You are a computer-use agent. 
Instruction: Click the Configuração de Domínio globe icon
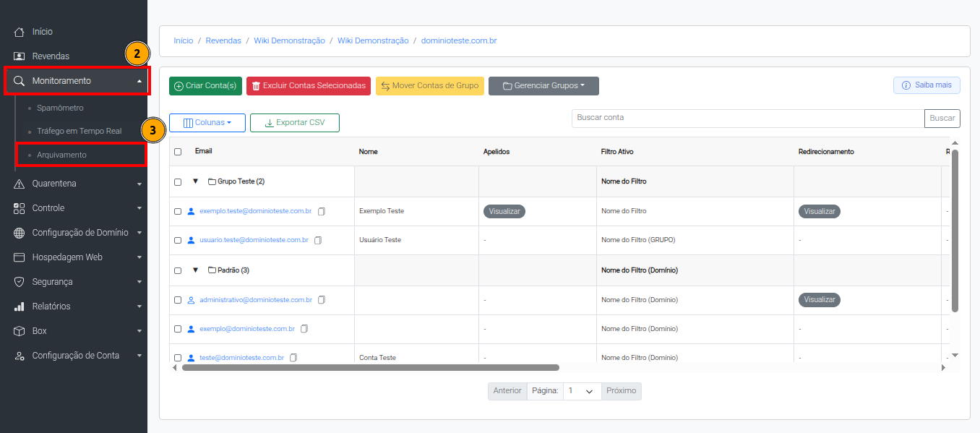[x=20, y=233]
